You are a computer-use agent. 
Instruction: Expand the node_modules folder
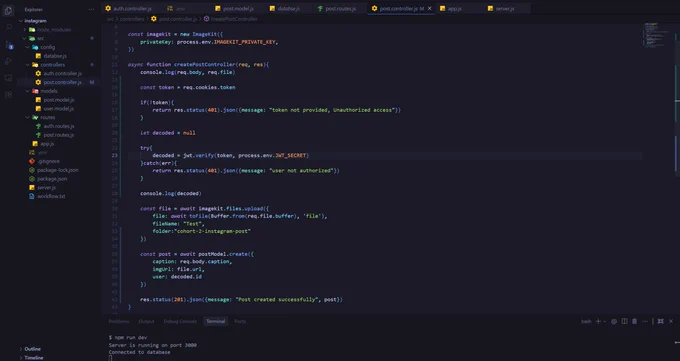pyautogui.click(x=25, y=30)
